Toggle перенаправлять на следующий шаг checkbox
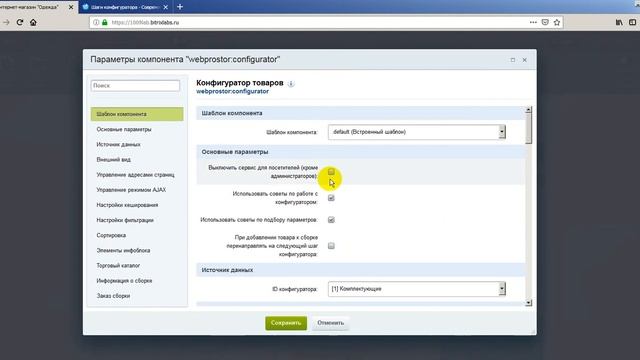Viewport: 640px width, 360px height. point(331,246)
